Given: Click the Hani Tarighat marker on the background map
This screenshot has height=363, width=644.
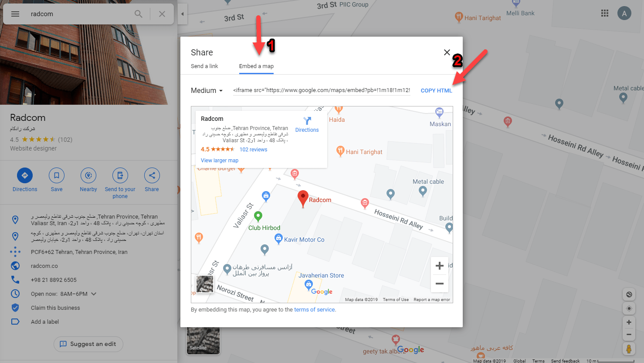Looking at the screenshot, I should (458, 17).
